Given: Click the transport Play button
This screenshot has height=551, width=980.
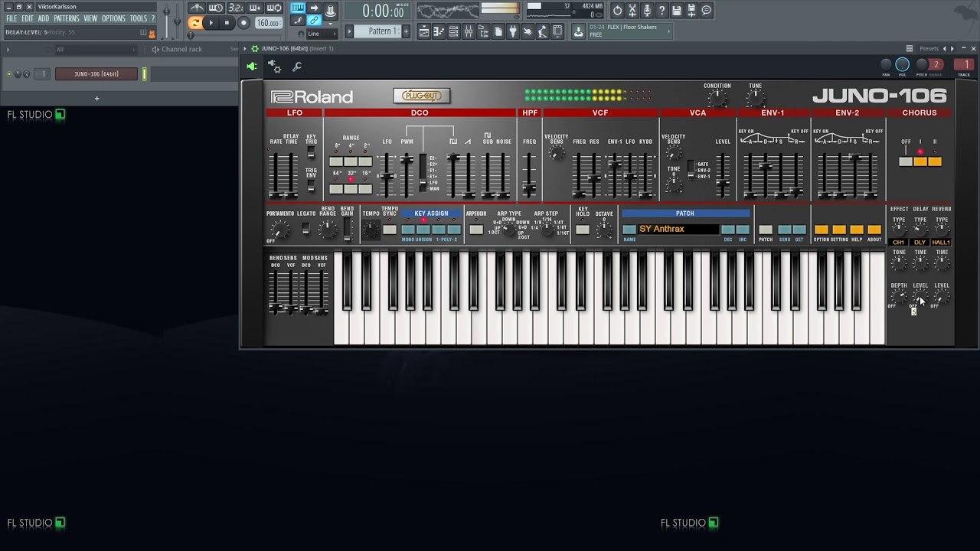Looking at the screenshot, I should point(211,23).
